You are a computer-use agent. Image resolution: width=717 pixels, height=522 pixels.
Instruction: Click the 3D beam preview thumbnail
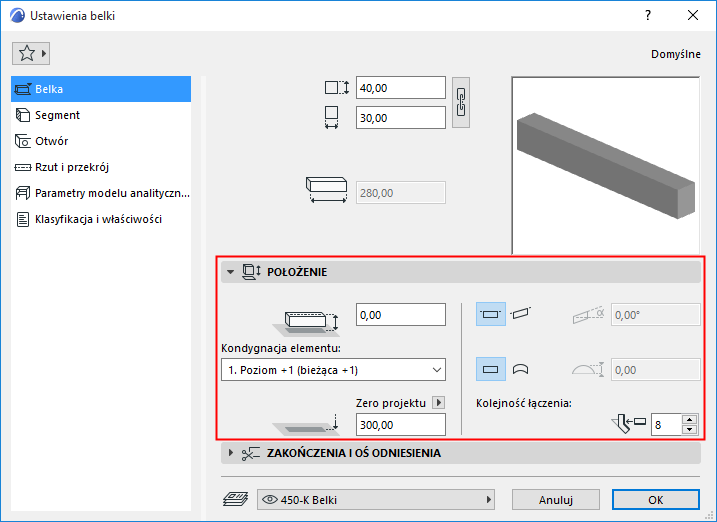pos(606,165)
